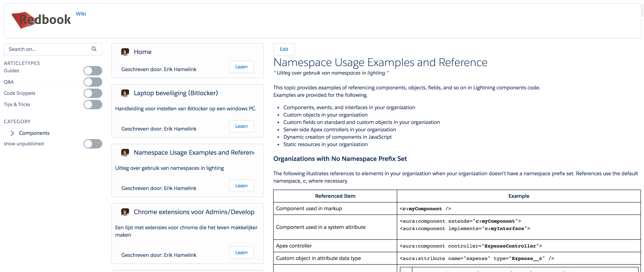Select the Components category item
The height and width of the screenshot is (272, 644).
34,133
